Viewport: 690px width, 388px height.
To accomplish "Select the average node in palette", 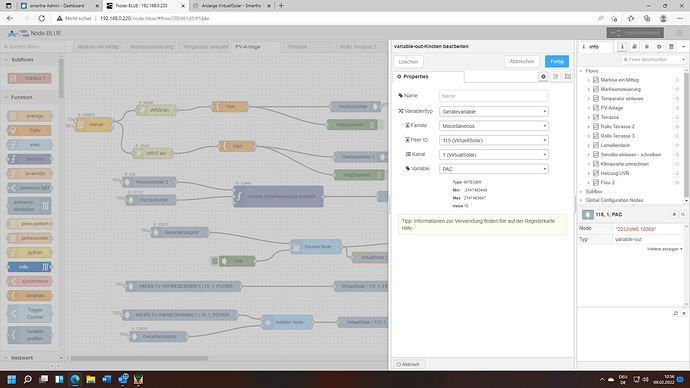I will click(29, 116).
